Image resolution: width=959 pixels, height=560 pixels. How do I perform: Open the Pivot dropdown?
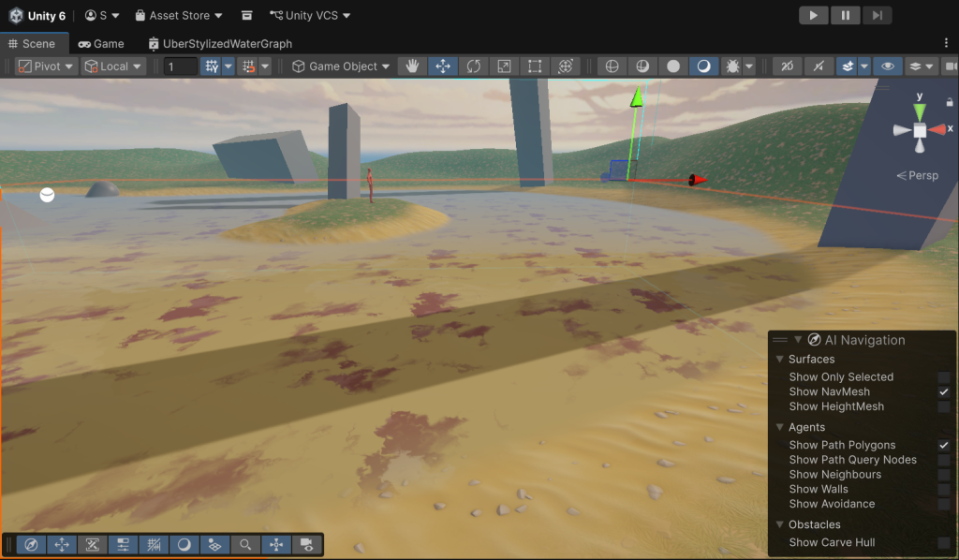pyautogui.click(x=45, y=66)
